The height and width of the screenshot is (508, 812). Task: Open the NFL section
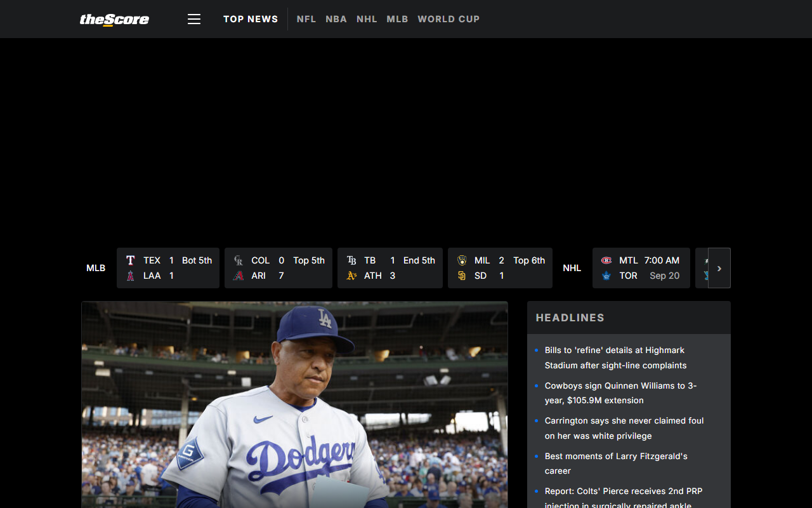pyautogui.click(x=306, y=19)
